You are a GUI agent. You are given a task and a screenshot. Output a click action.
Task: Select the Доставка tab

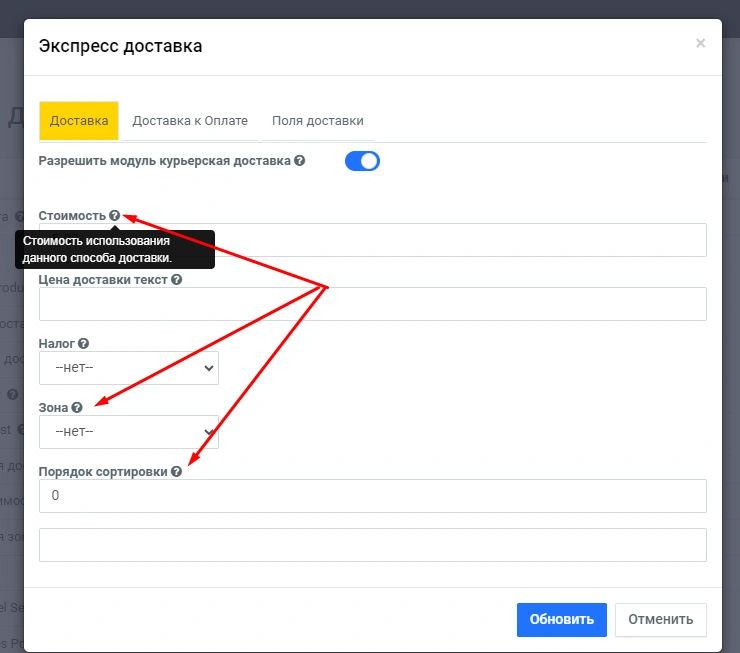tap(79, 121)
